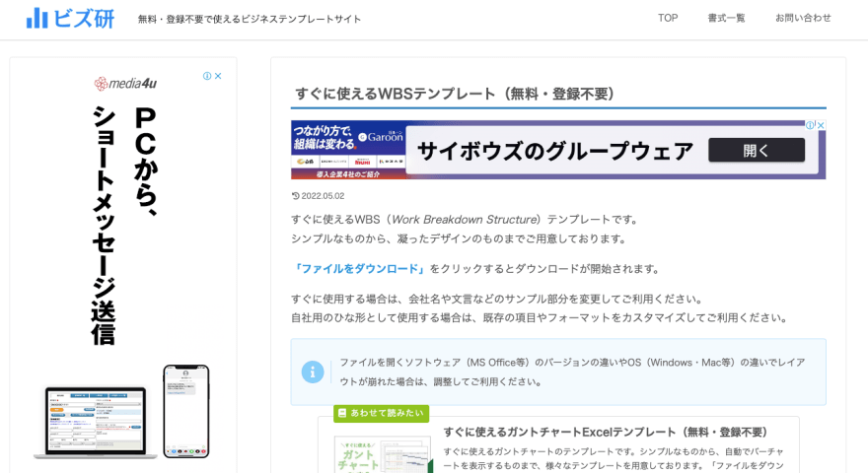This screenshot has height=473, width=868.
Task: Open the お問い合わせ menu item
Action: coord(803,18)
